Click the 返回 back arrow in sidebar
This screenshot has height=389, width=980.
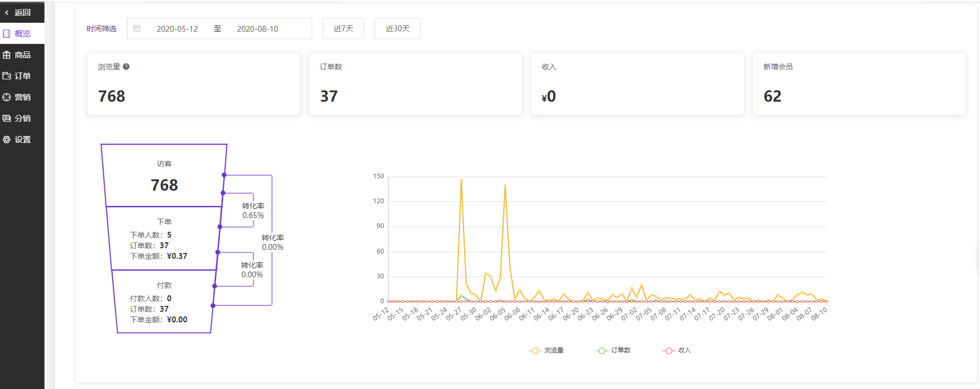[x=7, y=12]
